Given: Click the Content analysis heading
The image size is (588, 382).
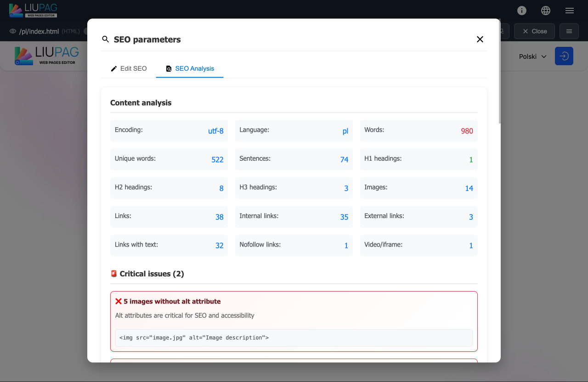Looking at the screenshot, I should (141, 102).
